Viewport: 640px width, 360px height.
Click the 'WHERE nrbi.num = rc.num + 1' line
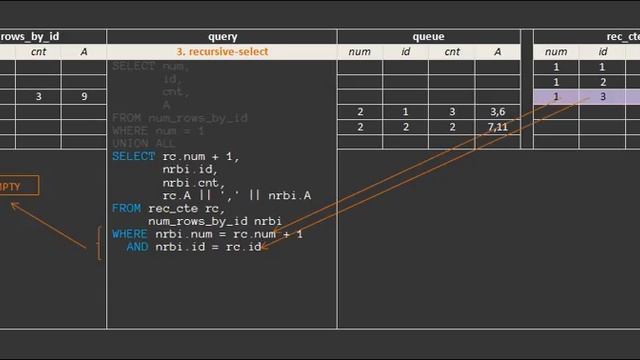pyautogui.click(x=207, y=234)
